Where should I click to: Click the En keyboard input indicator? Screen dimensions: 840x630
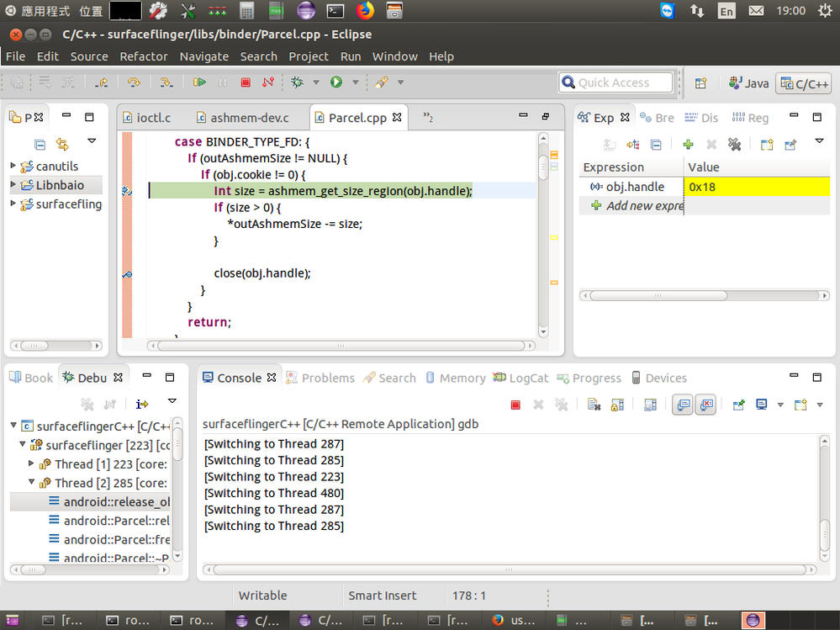tap(726, 11)
